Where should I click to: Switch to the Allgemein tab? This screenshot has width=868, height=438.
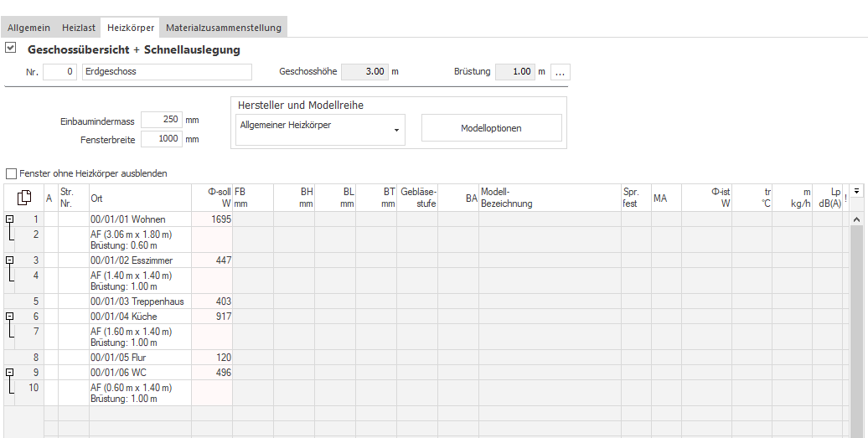pyautogui.click(x=28, y=28)
